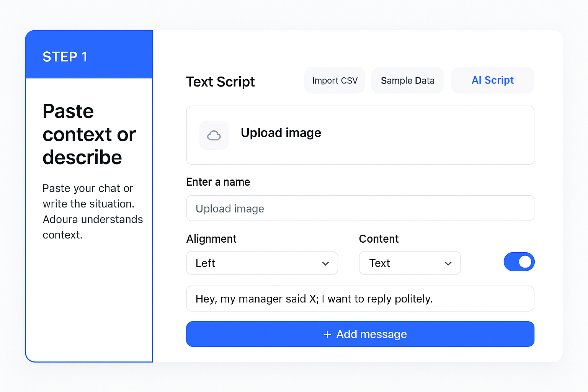Click the Alignment dropdown chevron arrow

tap(325, 263)
